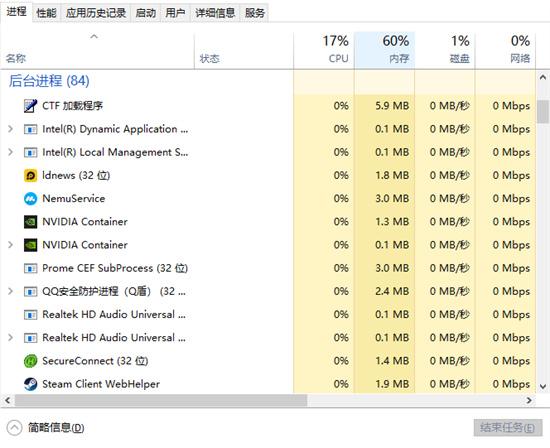
Task: Click the non-expandable Realtek HD Audio Universal icon
Action: pos(30,315)
